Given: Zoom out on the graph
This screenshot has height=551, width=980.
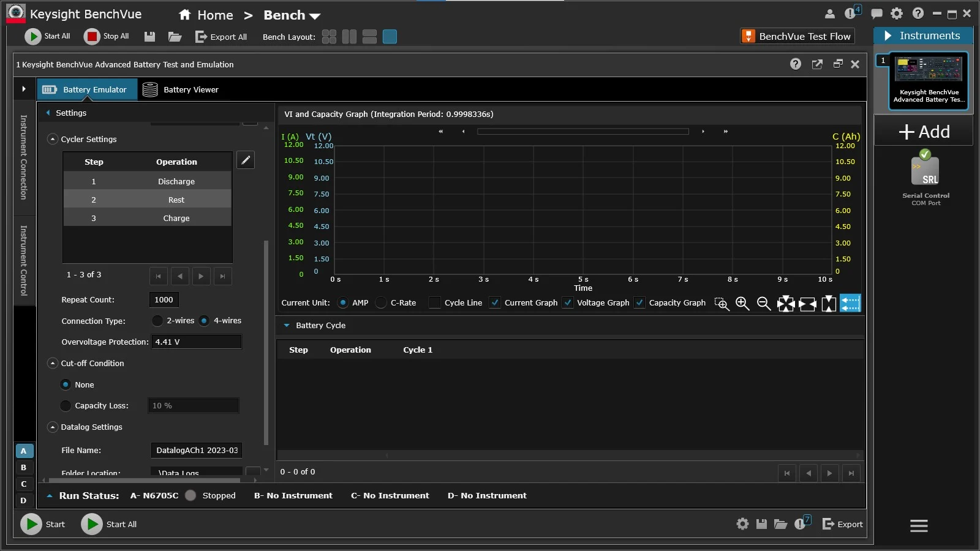Looking at the screenshot, I should [764, 303].
